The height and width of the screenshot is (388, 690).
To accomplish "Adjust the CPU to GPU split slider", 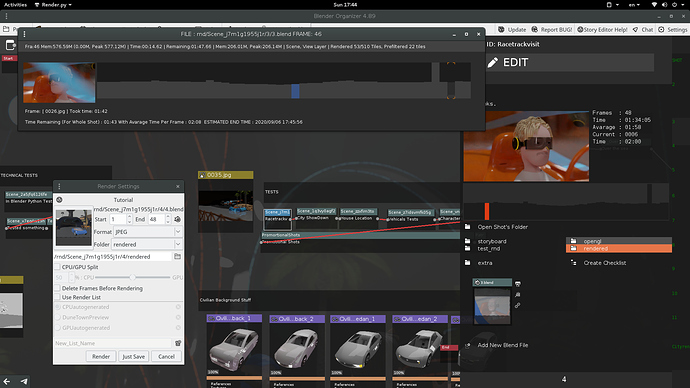I will (x=132, y=278).
